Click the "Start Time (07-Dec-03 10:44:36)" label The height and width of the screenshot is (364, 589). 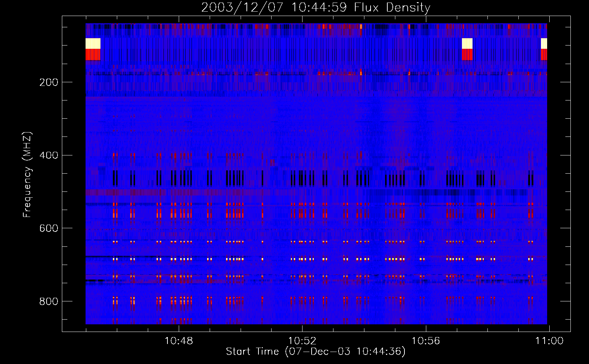point(316,351)
